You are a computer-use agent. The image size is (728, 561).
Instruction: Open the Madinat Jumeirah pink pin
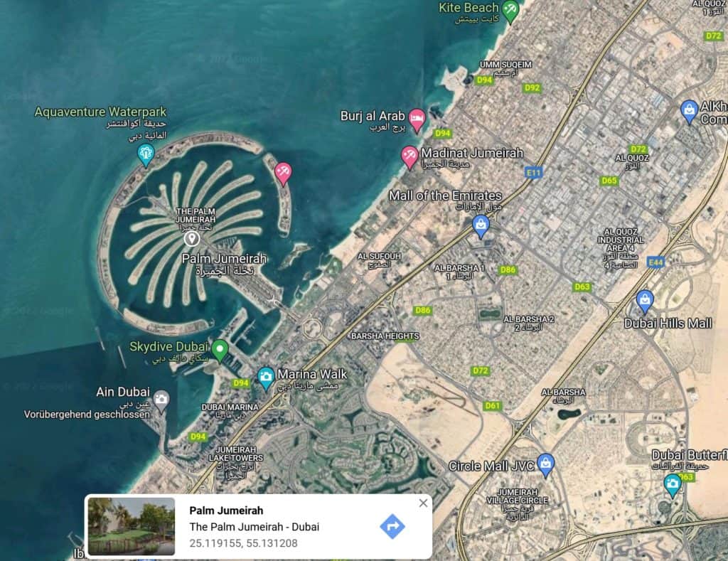(410, 156)
